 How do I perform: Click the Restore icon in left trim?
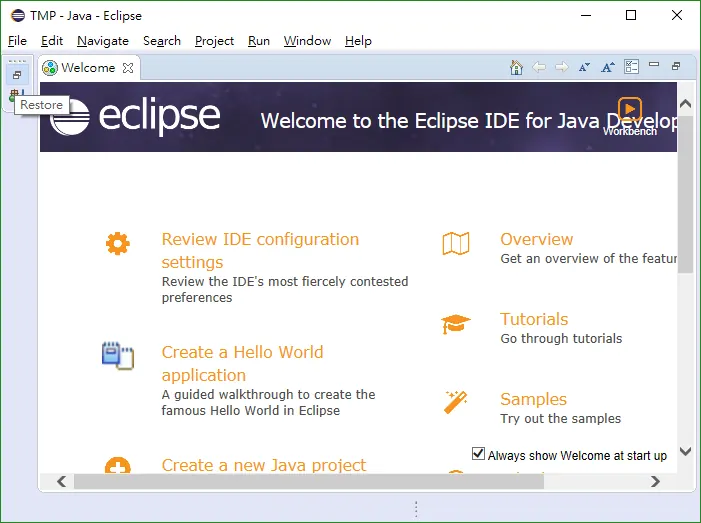tap(17, 75)
